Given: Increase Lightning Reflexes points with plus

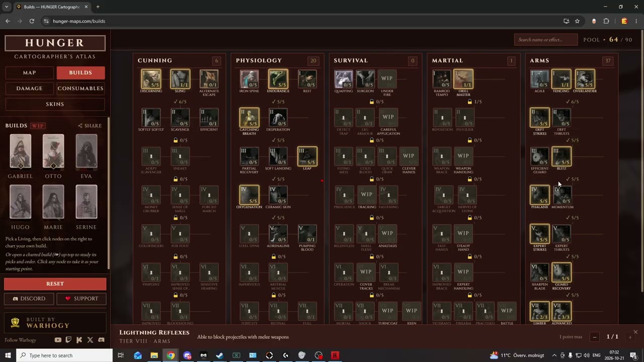Looking at the screenshot, I should point(630,337).
